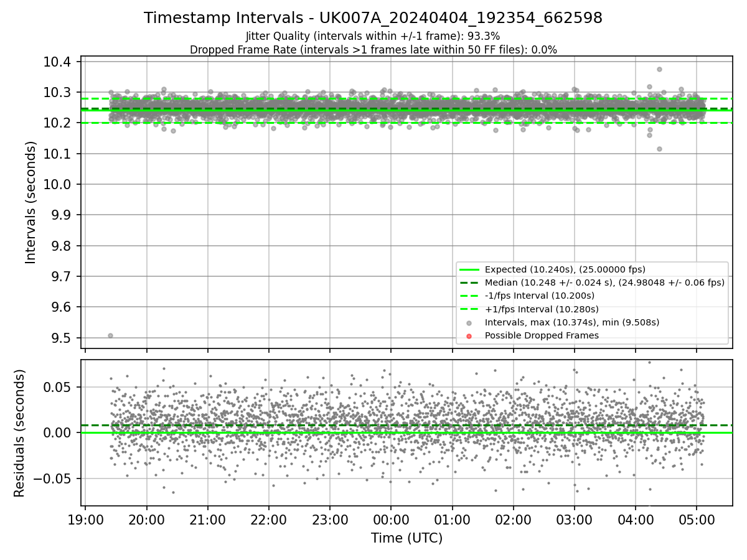
Task: Click the 'Residuals (seconds)' y-axis label
Action: [19, 433]
